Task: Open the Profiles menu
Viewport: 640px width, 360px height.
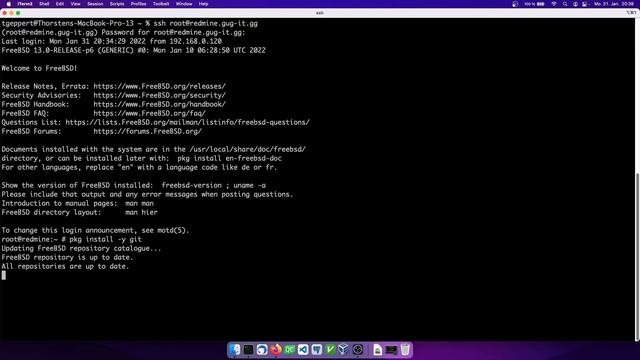Action: pos(138,4)
